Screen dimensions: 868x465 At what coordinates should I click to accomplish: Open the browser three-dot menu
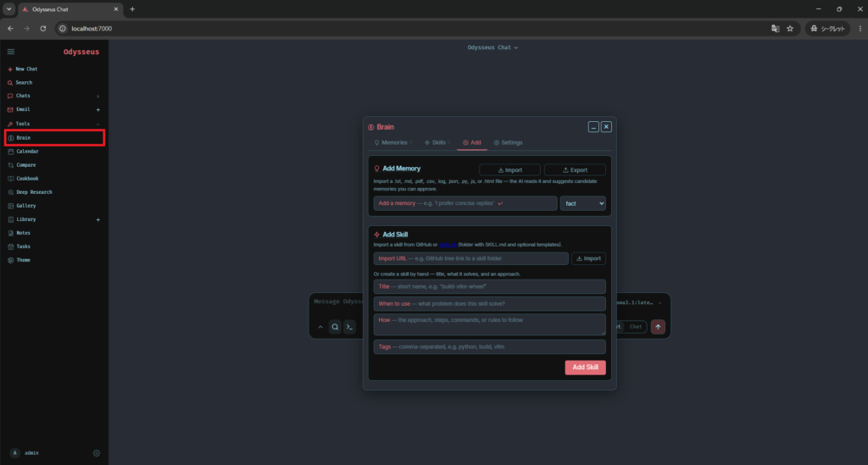[860, 28]
